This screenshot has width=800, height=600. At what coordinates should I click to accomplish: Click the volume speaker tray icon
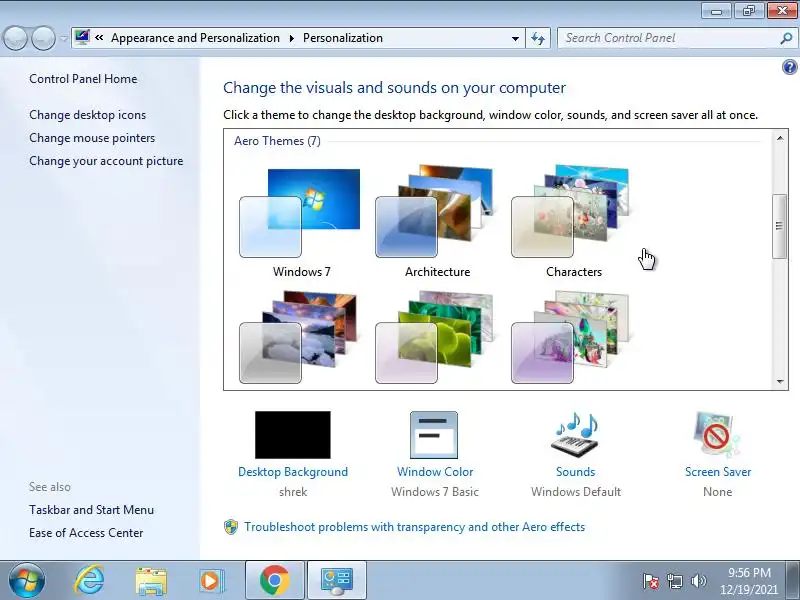698,581
